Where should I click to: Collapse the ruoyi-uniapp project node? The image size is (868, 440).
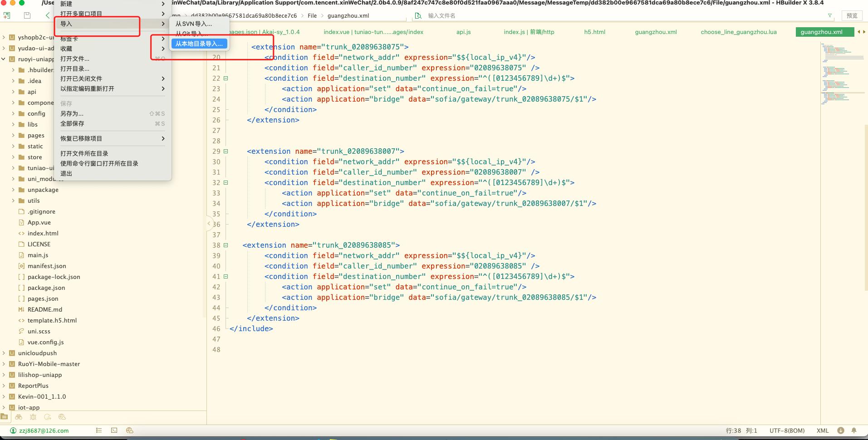(x=4, y=59)
